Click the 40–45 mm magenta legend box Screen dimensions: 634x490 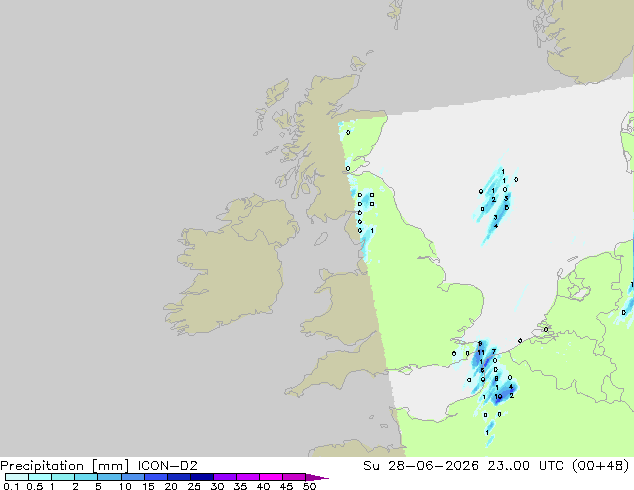(271, 477)
